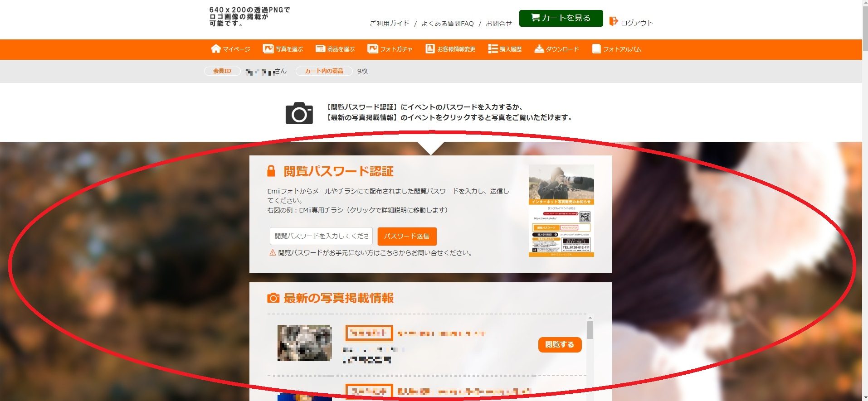Image resolution: width=868 pixels, height=401 pixels.
Task: Submit with the パスワード送信 button
Action: (407, 236)
